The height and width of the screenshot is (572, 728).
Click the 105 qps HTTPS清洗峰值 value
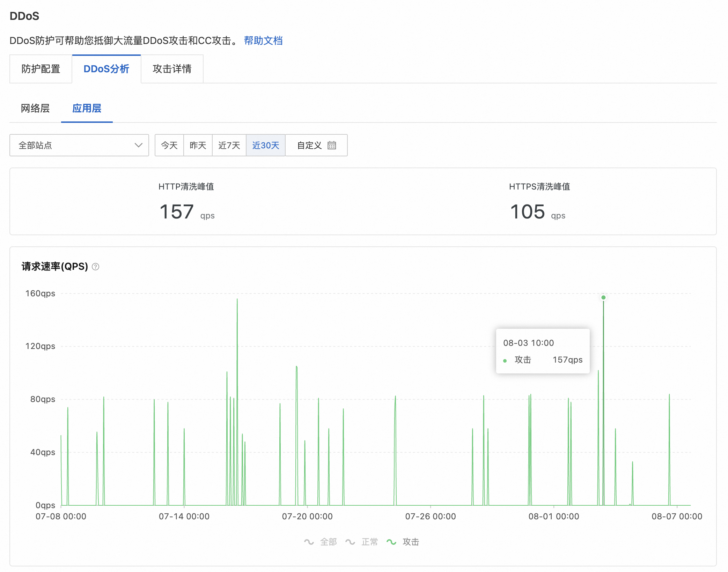[x=538, y=212]
